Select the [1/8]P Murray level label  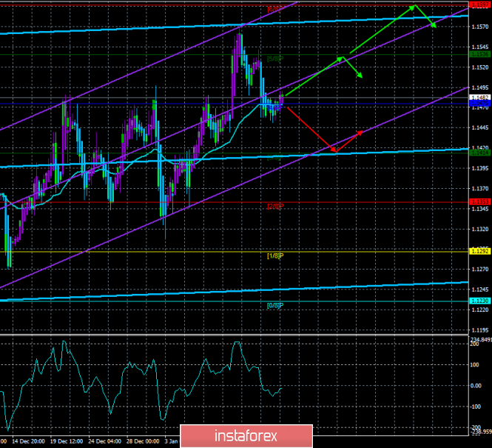point(274,255)
